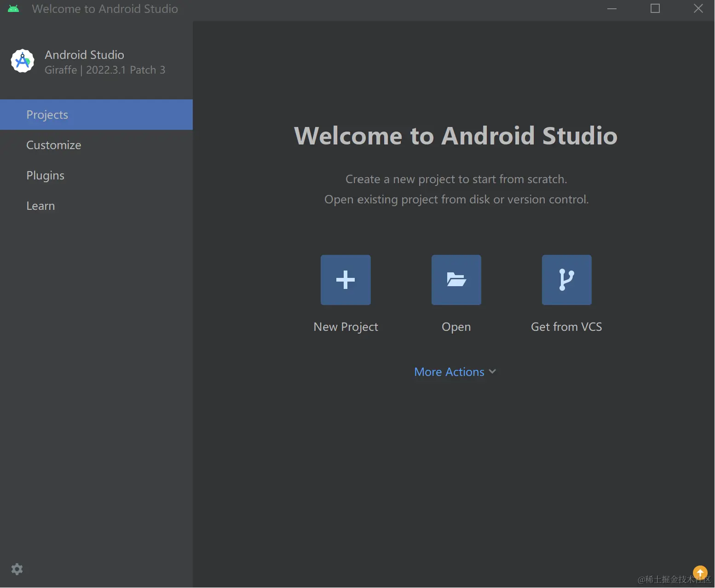The height and width of the screenshot is (588, 715).
Task: Click the New Project plus icon
Action: tap(346, 280)
